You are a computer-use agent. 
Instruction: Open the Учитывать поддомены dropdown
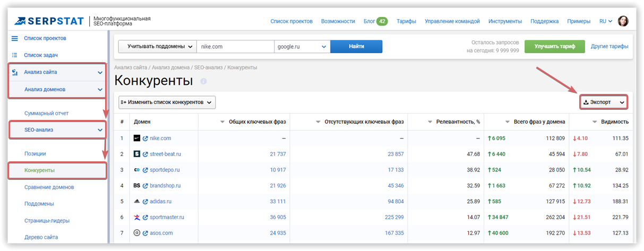(x=157, y=47)
